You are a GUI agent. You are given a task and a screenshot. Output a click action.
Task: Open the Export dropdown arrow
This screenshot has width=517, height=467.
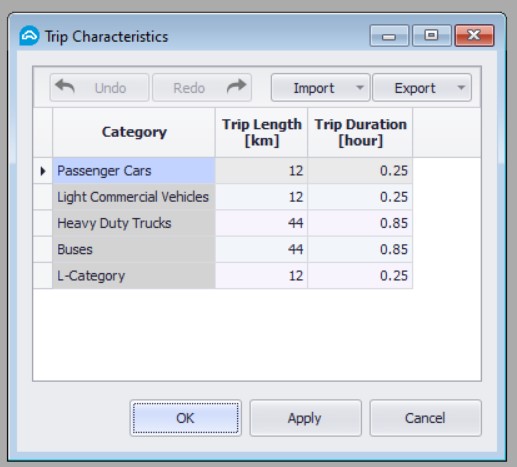click(461, 88)
